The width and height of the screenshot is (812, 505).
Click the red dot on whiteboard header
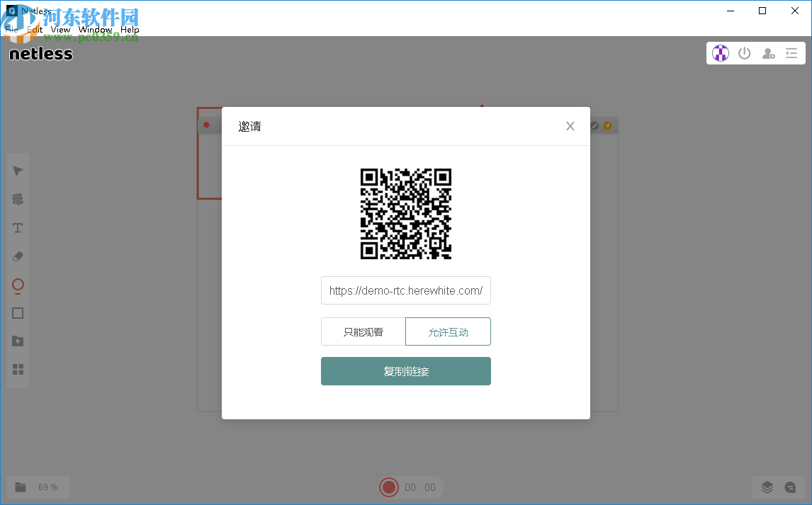pyautogui.click(x=206, y=125)
